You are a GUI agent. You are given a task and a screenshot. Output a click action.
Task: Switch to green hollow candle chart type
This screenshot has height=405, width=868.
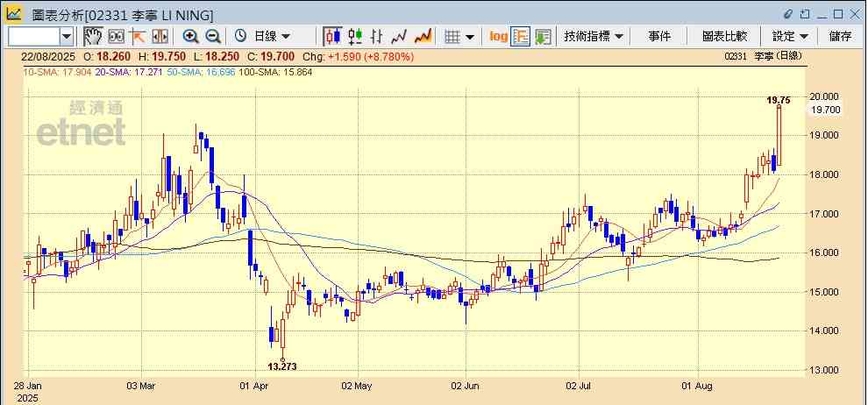[x=355, y=37]
